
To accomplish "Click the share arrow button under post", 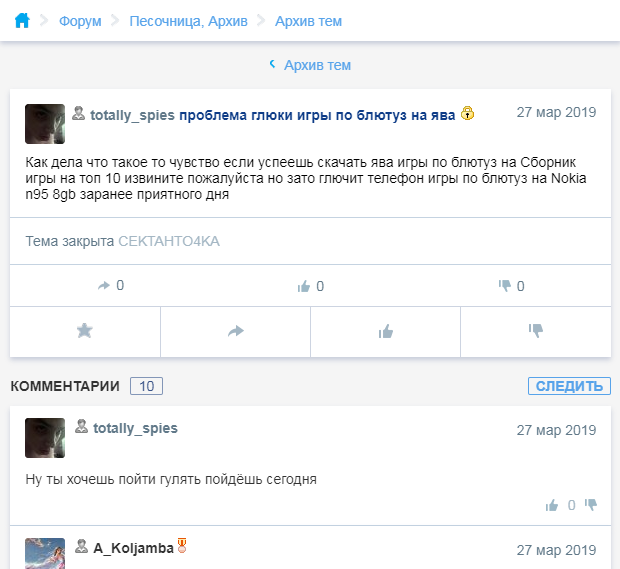I will pyautogui.click(x=236, y=331).
